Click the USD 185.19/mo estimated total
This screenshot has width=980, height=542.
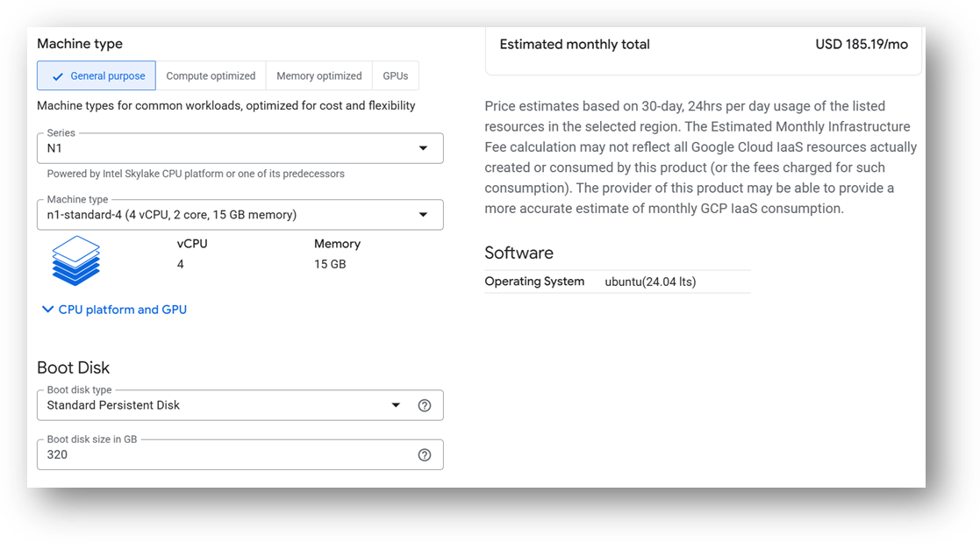pyautogui.click(x=861, y=45)
